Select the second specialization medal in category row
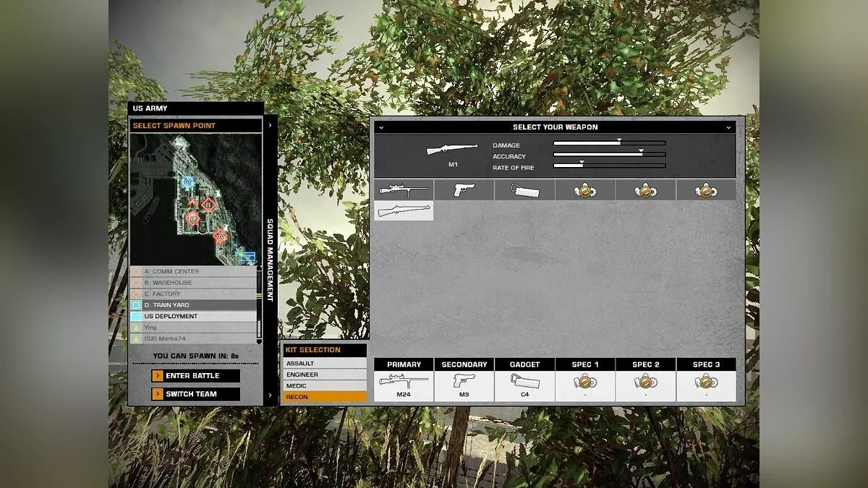 click(x=646, y=190)
